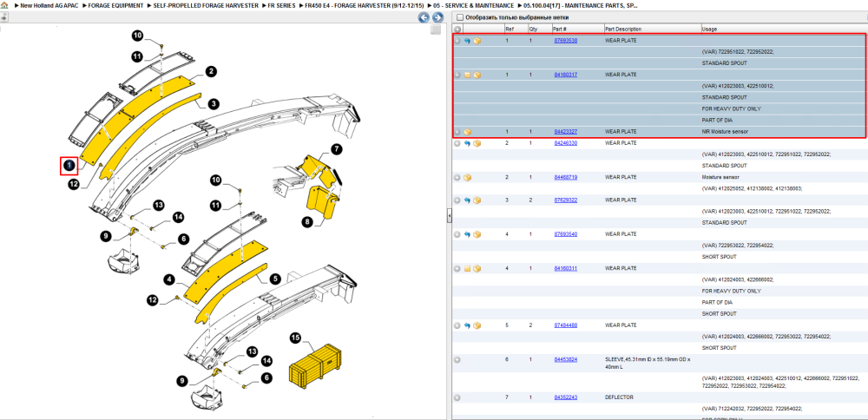The image size is (868, 420).
Task: Expand the row for part 84423327
Action: coord(457,132)
